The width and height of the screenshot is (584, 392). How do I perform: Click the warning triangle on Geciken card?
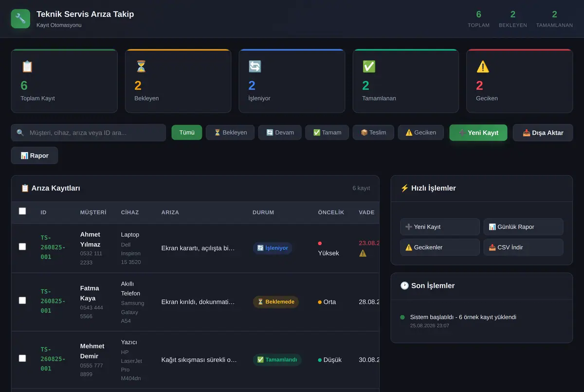483,67
